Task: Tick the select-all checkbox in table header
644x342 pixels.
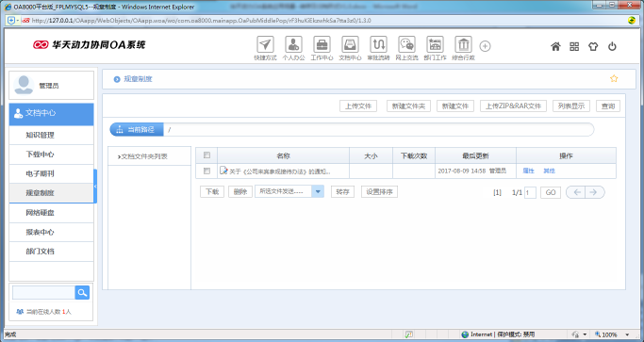Action: 206,155
